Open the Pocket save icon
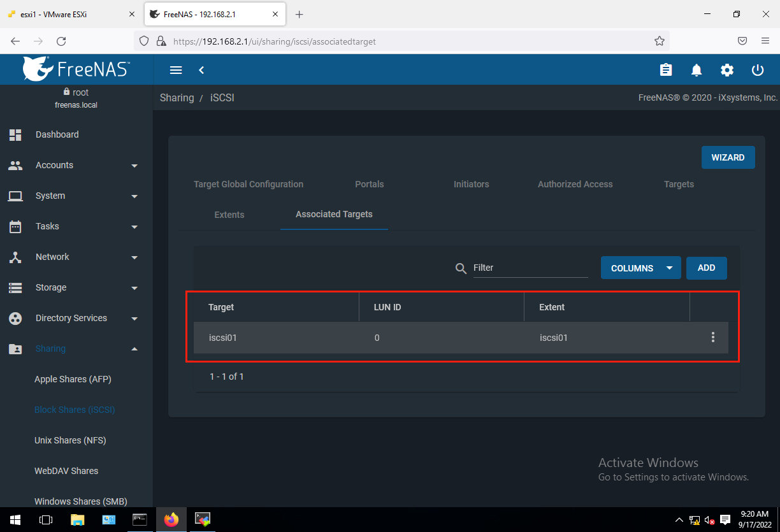 coord(742,41)
